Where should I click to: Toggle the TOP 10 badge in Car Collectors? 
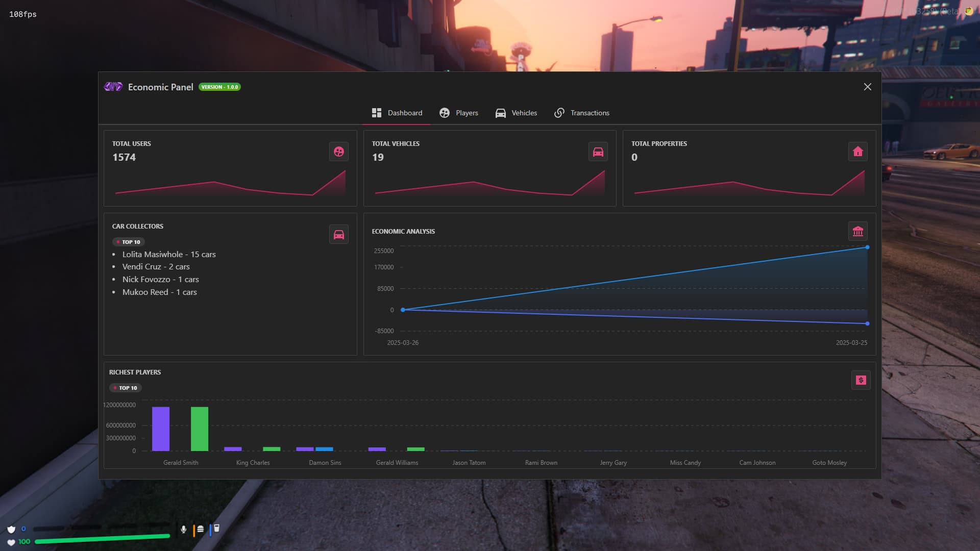[128, 242]
